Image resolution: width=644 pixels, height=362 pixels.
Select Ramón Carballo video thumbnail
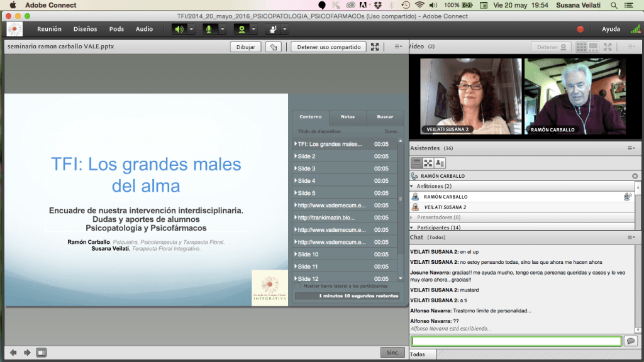click(x=575, y=96)
